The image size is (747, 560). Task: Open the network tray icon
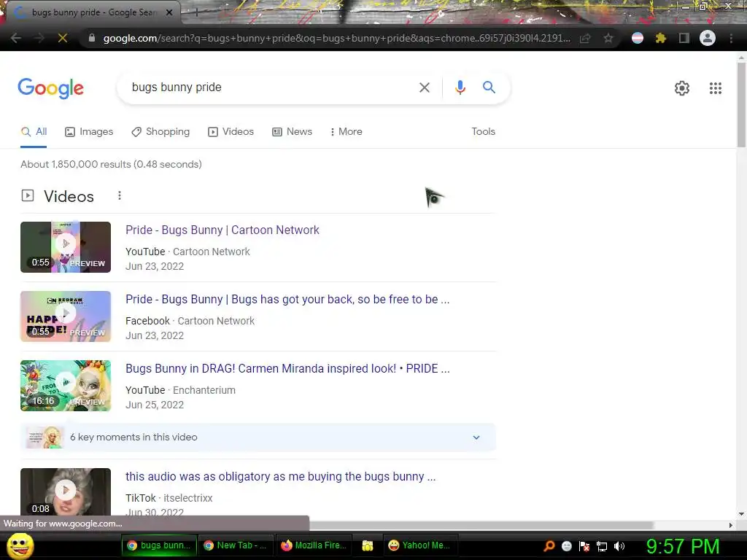602,546
